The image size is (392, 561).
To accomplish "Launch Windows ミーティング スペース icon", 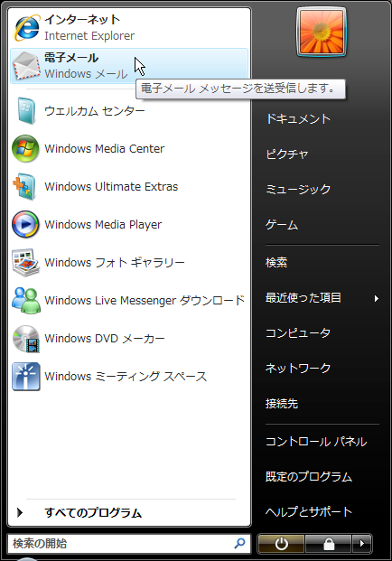I will click(26, 377).
